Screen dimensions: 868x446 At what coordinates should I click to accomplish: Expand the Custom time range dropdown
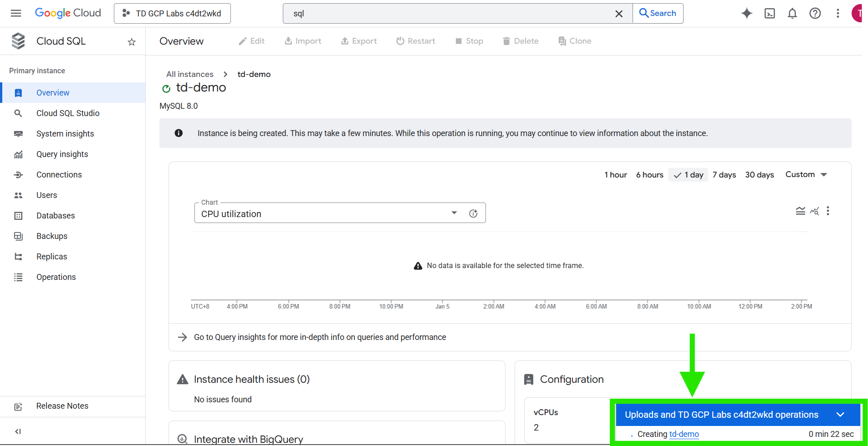[x=806, y=175]
